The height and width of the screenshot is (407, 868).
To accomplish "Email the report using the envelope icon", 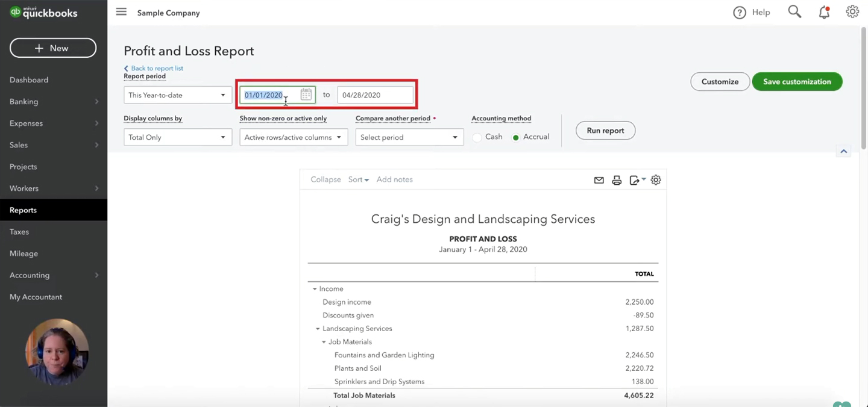I will tap(599, 180).
